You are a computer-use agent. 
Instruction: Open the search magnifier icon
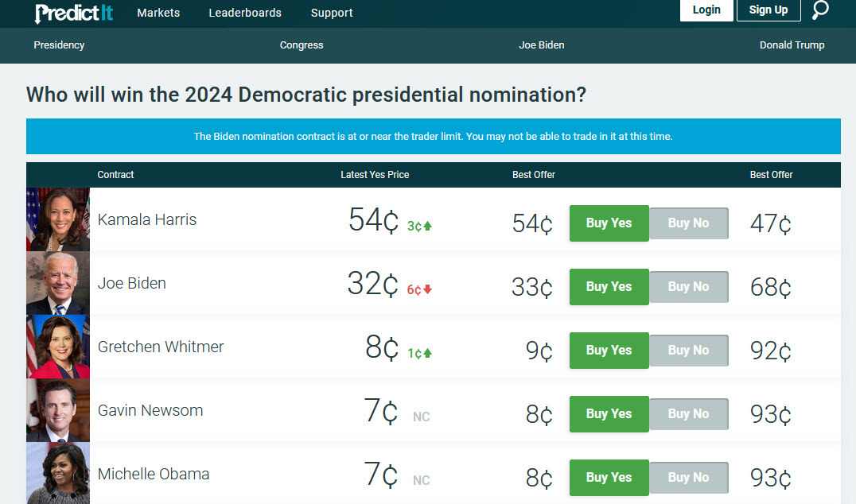point(820,10)
